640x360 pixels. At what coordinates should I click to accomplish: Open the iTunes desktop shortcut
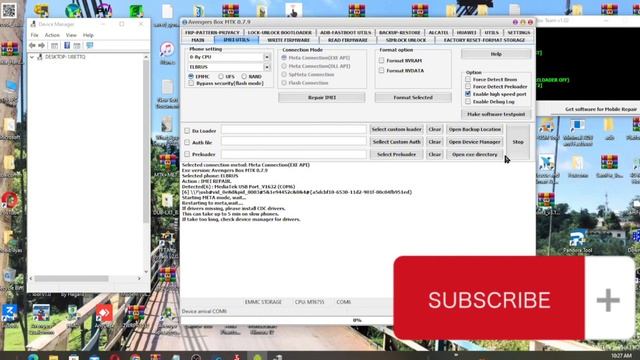pyautogui.click(x=167, y=53)
